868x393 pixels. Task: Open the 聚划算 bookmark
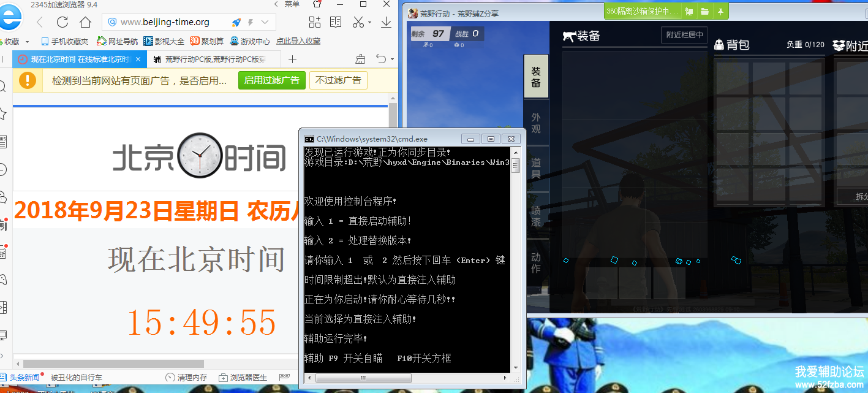[207, 42]
